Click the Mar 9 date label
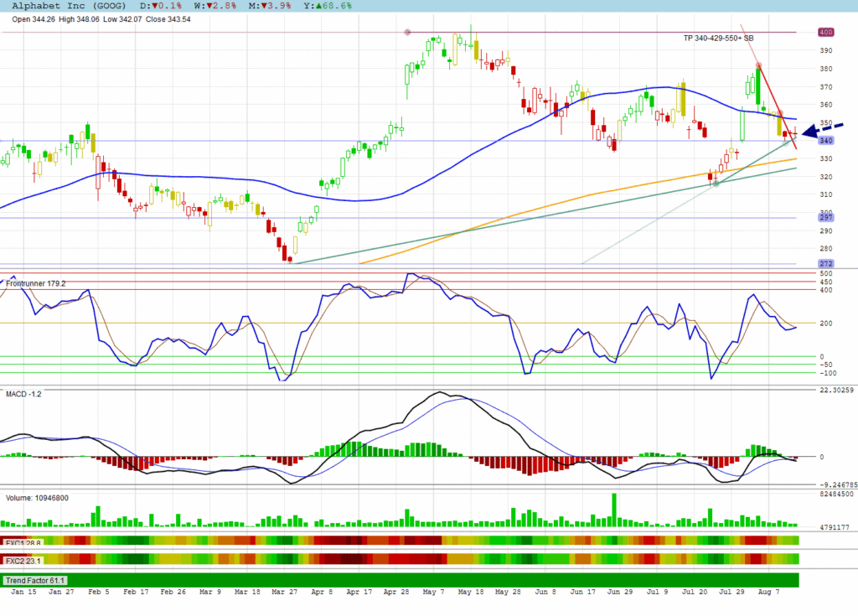The height and width of the screenshot is (616, 858). pos(210,592)
